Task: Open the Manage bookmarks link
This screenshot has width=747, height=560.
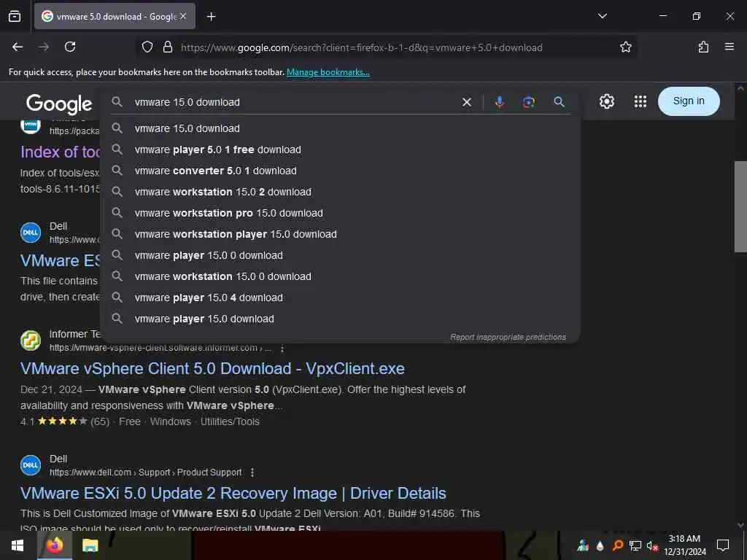Action: (328, 72)
